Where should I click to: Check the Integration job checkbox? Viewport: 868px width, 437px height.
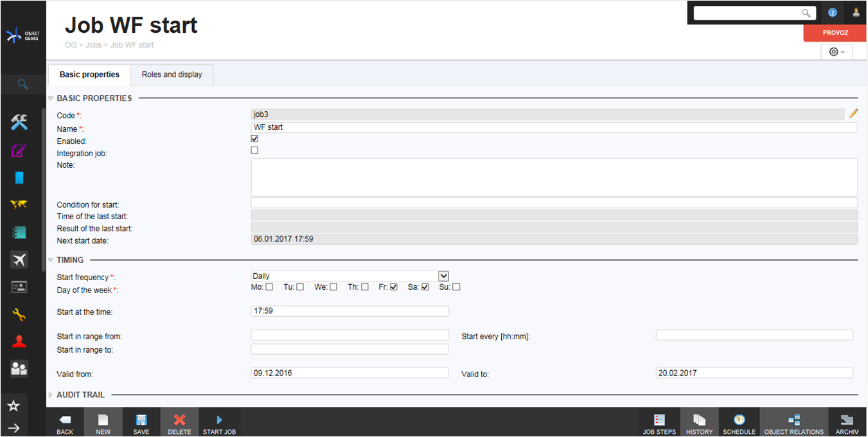pos(254,150)
